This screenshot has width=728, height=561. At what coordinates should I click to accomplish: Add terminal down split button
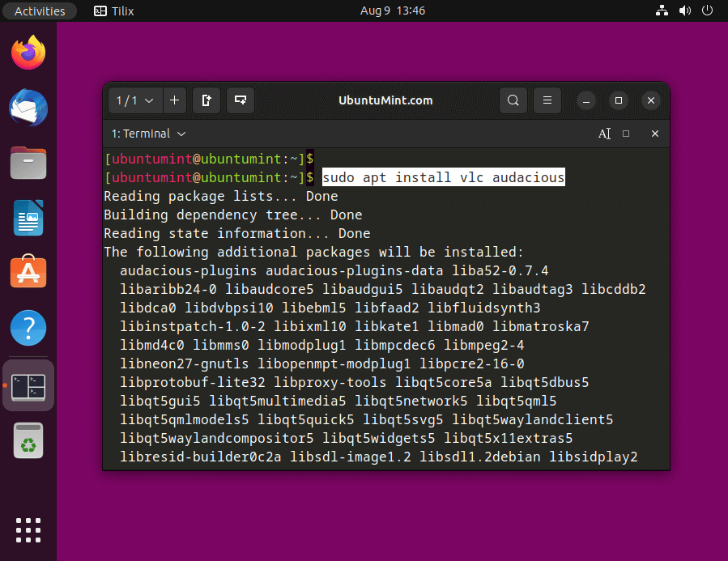241,100
